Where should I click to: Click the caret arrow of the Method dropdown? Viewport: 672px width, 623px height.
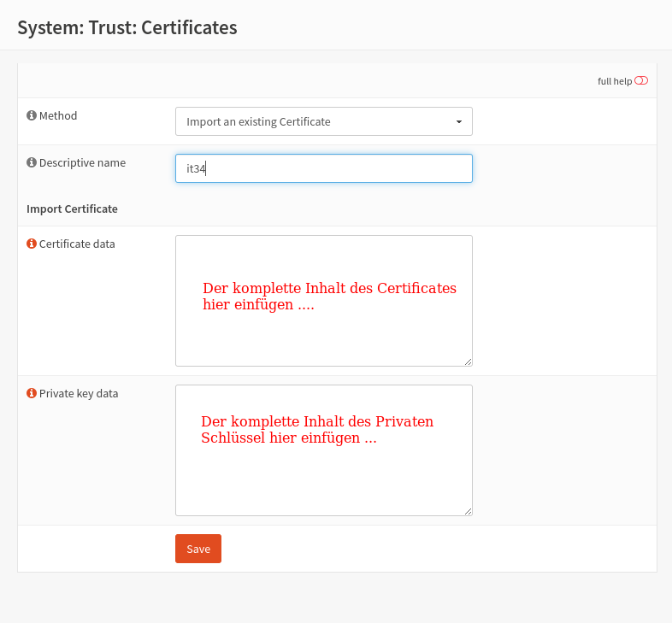pos(459,122)
